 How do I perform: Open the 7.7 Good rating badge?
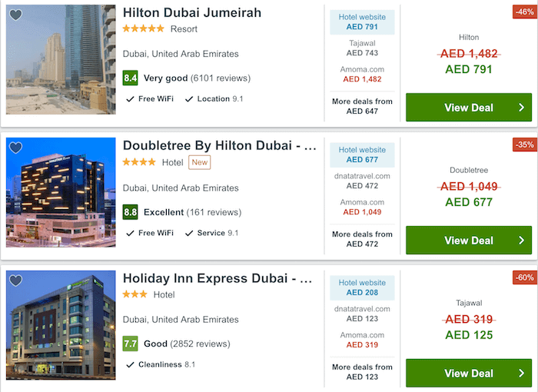click(131, 344)
